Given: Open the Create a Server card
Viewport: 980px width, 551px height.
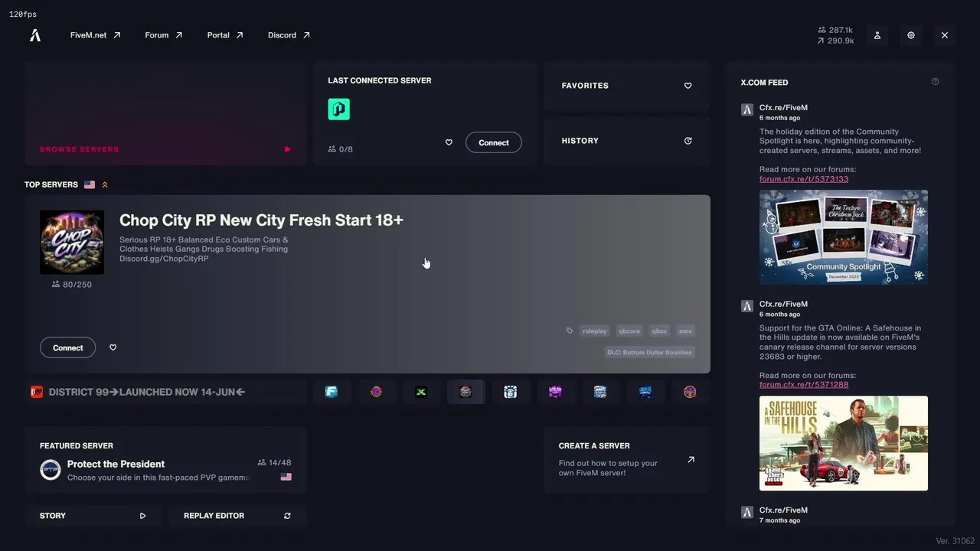Looking at the screenshot, I should point(627,460).
